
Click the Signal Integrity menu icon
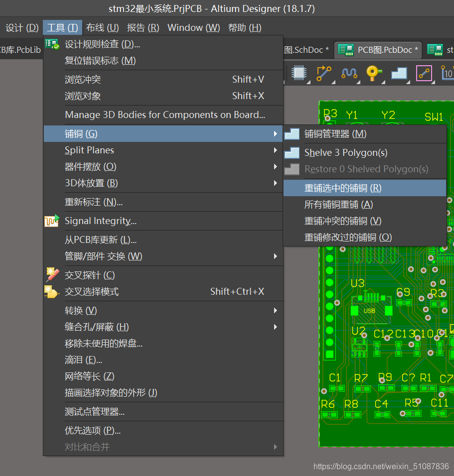point(52,221)
